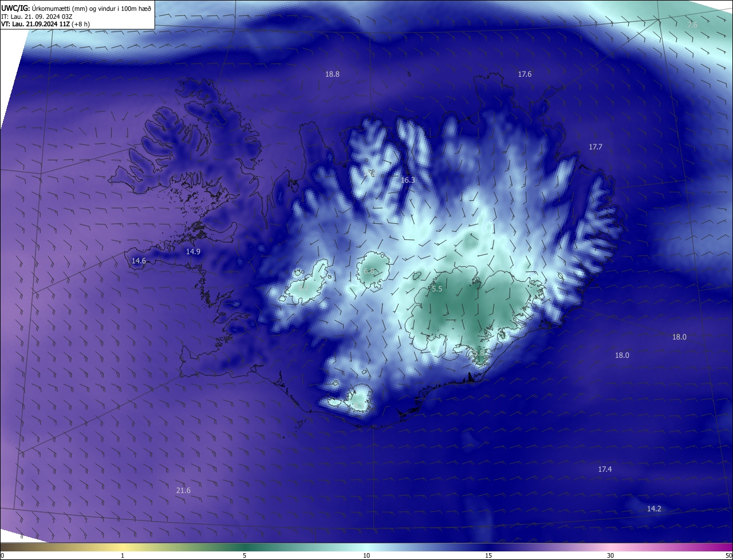This screenshot has height=560, width=733.
Task: Click the 16.3 value label
Action: click(x=408, y=180)
